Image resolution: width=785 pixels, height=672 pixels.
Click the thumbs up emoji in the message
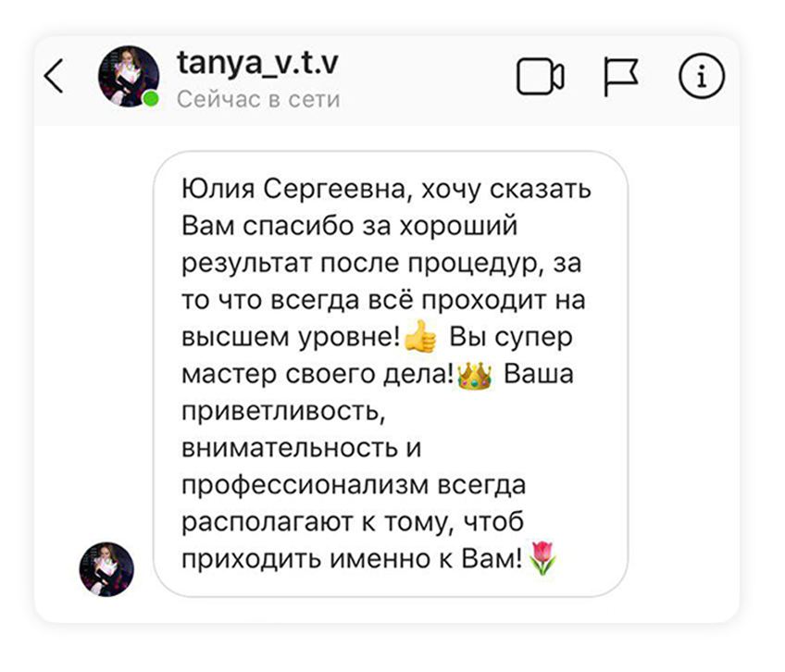click(x=420, y=337)
